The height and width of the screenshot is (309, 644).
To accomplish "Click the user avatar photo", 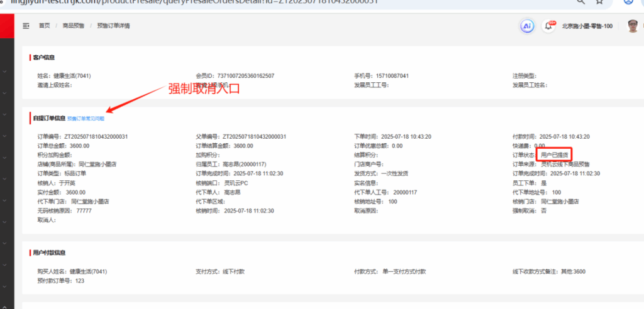I will [633, 26].
